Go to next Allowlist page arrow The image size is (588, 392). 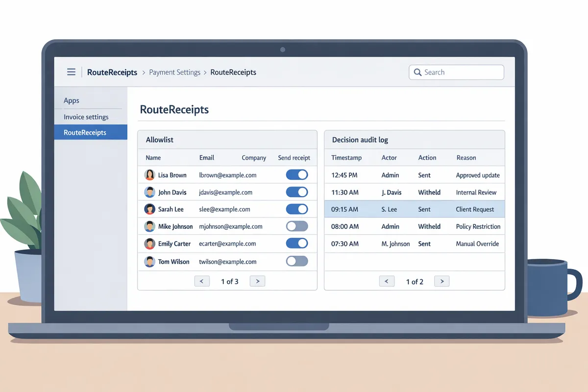click(257, 281)
